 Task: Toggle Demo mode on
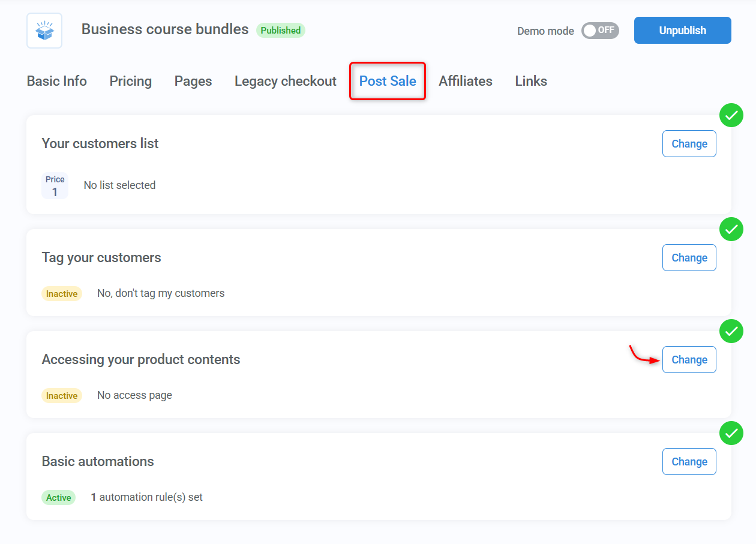point(600,30)
